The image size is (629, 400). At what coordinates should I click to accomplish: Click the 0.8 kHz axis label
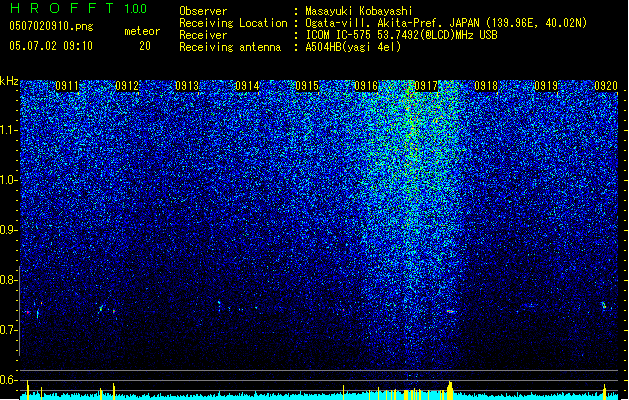click(x=9, y=280)
